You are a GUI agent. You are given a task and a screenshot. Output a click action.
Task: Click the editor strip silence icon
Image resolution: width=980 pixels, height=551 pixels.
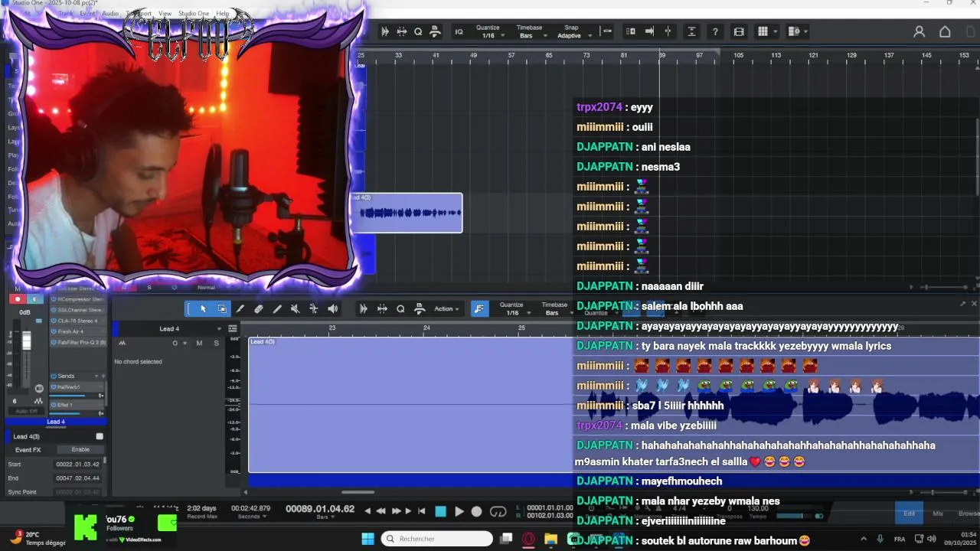click(x=382, y=308)
